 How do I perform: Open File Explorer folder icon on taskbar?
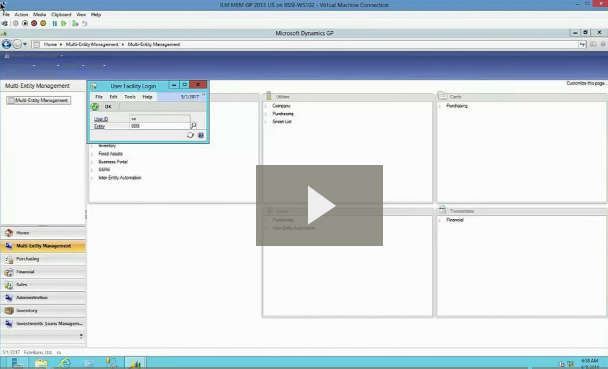click(41, 363)
